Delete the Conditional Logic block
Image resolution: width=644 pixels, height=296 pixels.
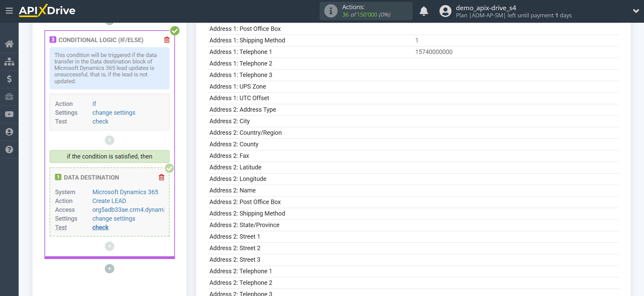point(167,40)
